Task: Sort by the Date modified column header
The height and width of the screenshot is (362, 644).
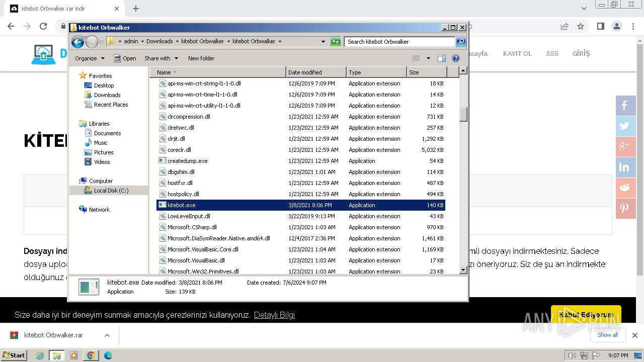Action: pos(316,72)
